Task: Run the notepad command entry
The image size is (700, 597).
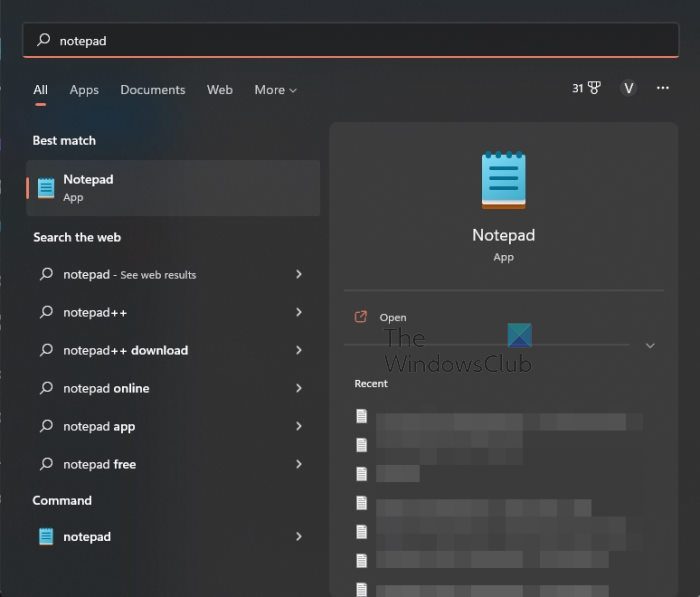Action: point(173,536)
